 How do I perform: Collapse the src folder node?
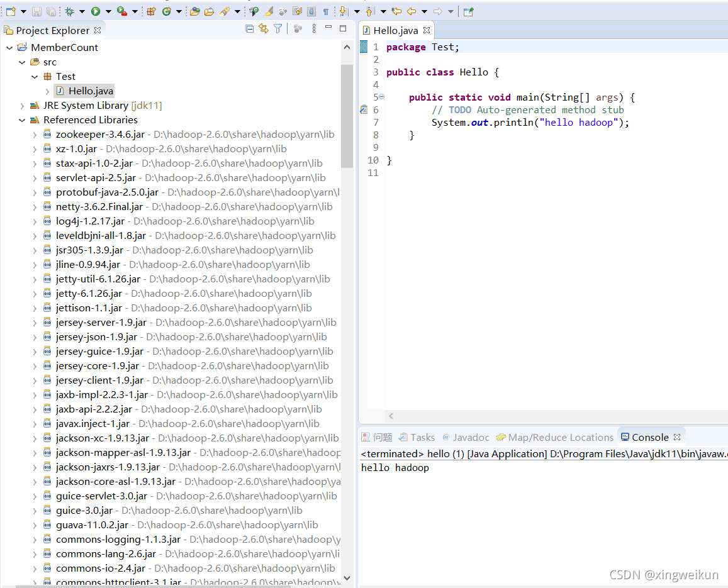(x=22, y=62)
